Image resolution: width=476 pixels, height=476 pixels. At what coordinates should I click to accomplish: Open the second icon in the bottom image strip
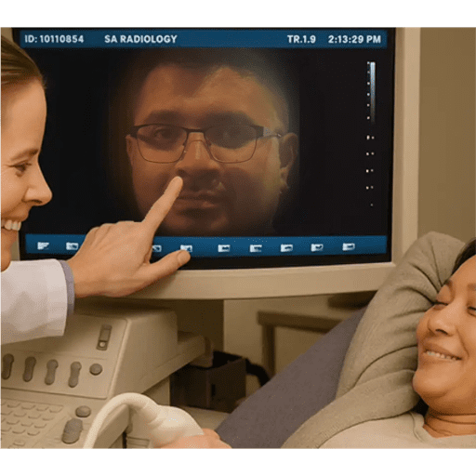[72, 246]
